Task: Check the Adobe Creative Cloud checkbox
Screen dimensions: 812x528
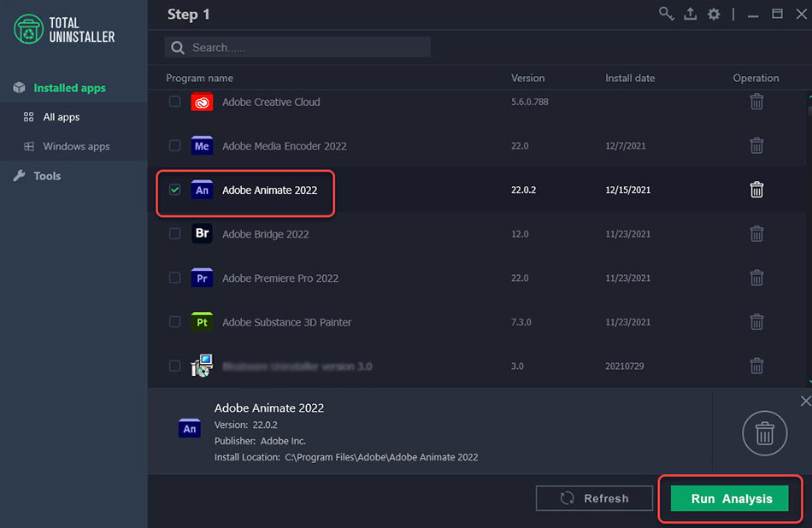Action: point(175,102)
